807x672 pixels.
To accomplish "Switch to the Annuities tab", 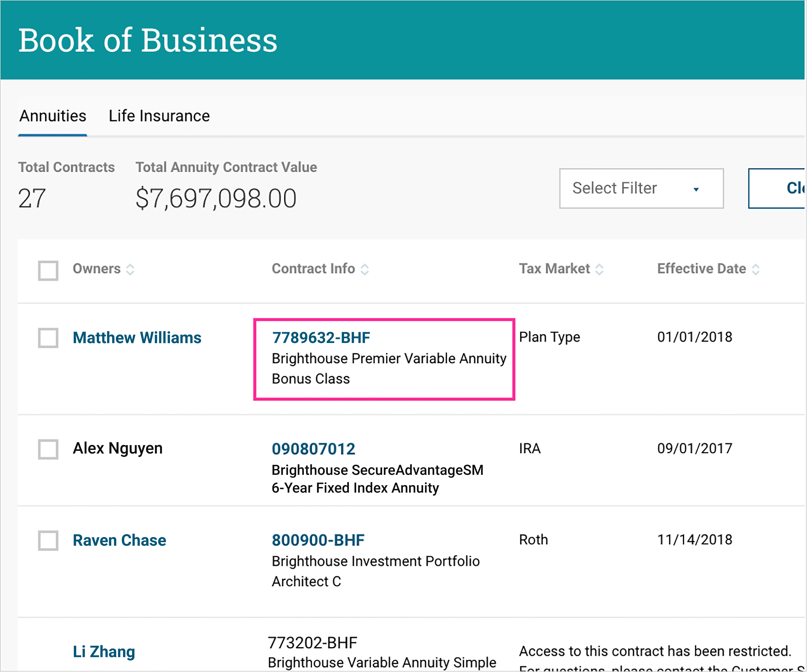I will 53,116.
